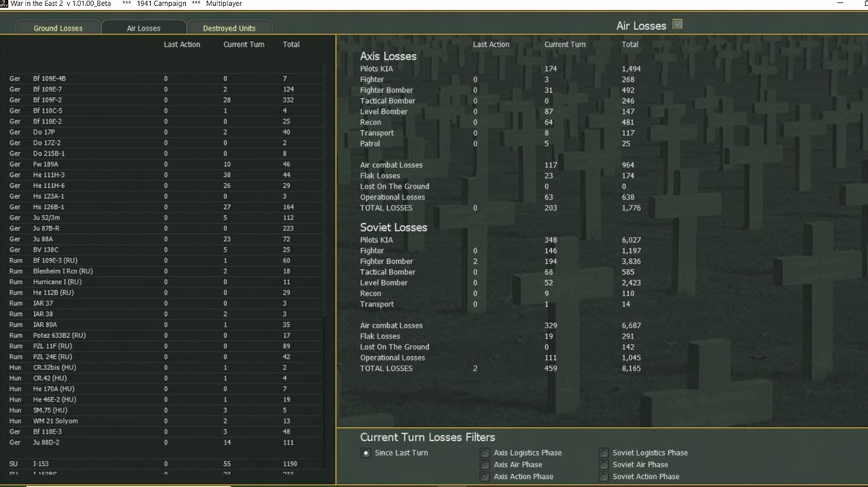Select the Hurricane I (RU) row

click(165, 282)
